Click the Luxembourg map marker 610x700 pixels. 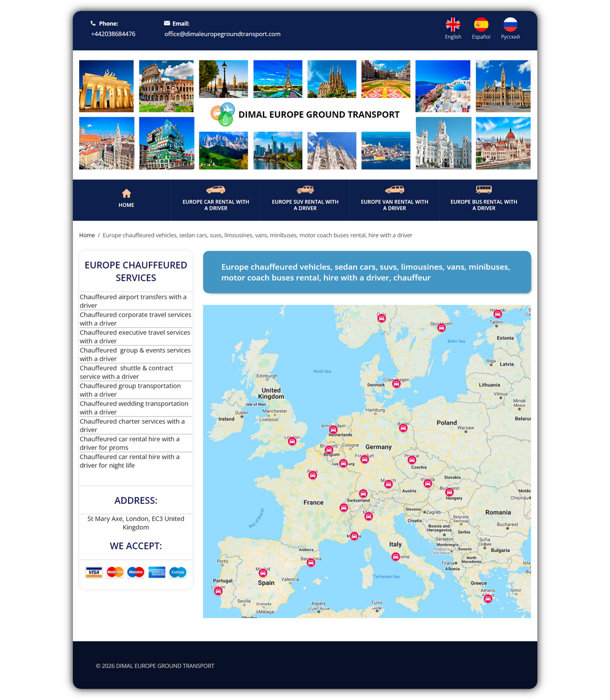pyautogui.click(x=344, y=463)
